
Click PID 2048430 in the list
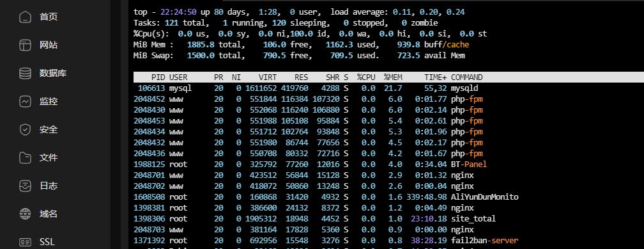[x=149, y=110]
